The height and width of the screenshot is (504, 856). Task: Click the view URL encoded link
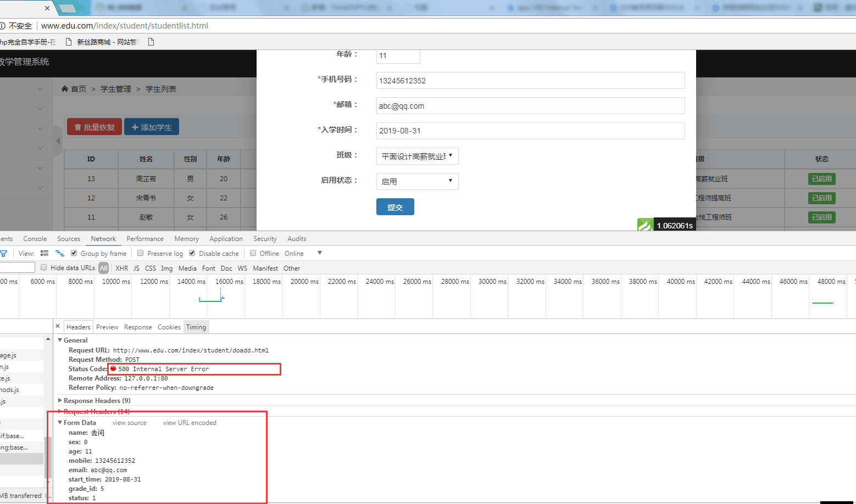coord(190,423)
